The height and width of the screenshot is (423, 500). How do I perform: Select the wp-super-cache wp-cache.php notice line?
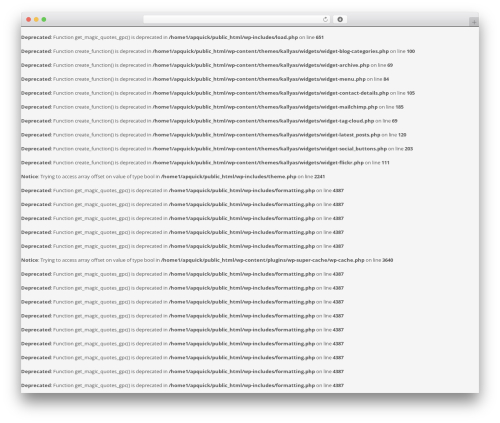click(207, 260)
